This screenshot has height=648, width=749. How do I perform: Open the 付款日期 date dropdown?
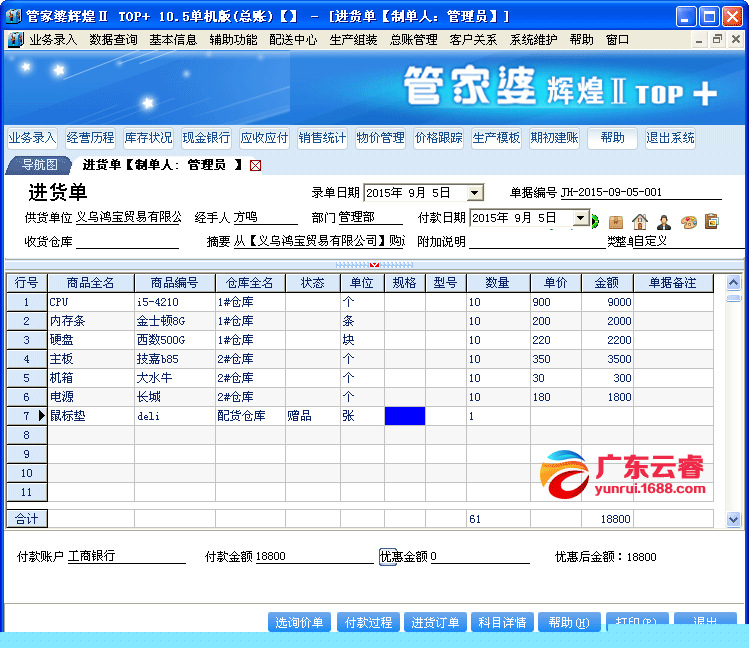coord(580,218)
